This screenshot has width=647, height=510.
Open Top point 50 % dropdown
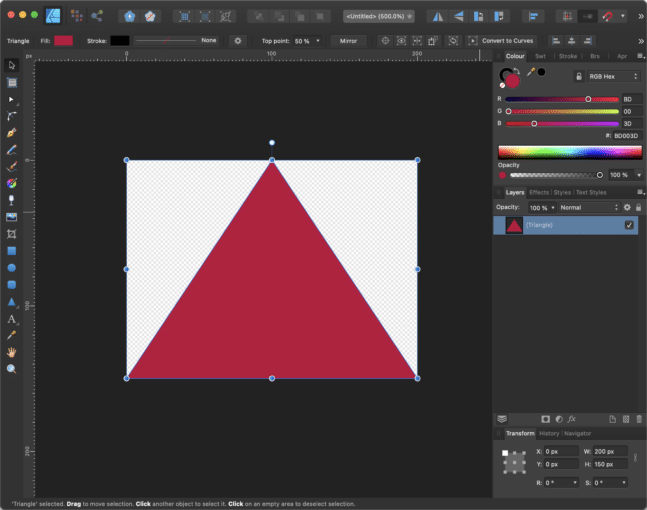(307, 41)
